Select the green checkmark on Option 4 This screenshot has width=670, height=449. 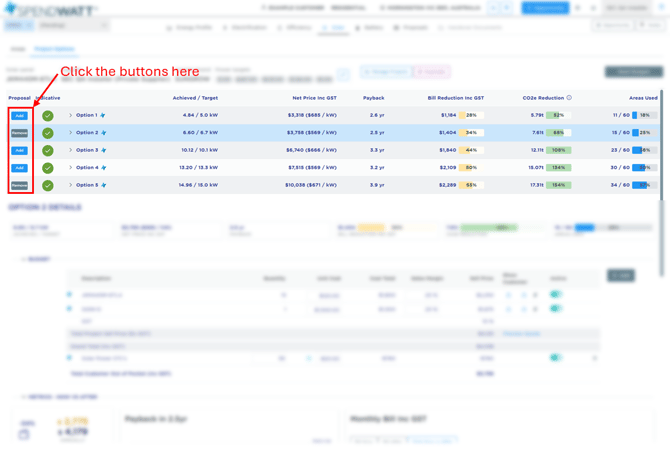click(x=47, y=168)
